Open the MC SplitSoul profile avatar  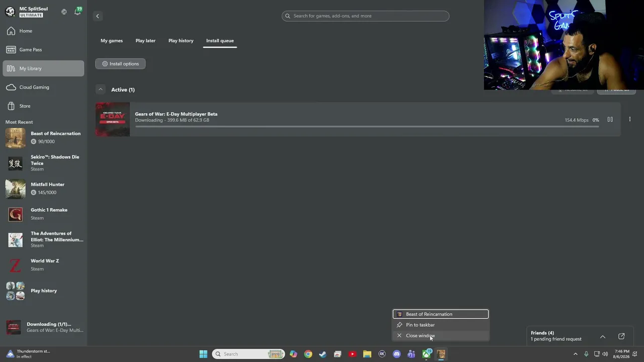click(10, 12)
